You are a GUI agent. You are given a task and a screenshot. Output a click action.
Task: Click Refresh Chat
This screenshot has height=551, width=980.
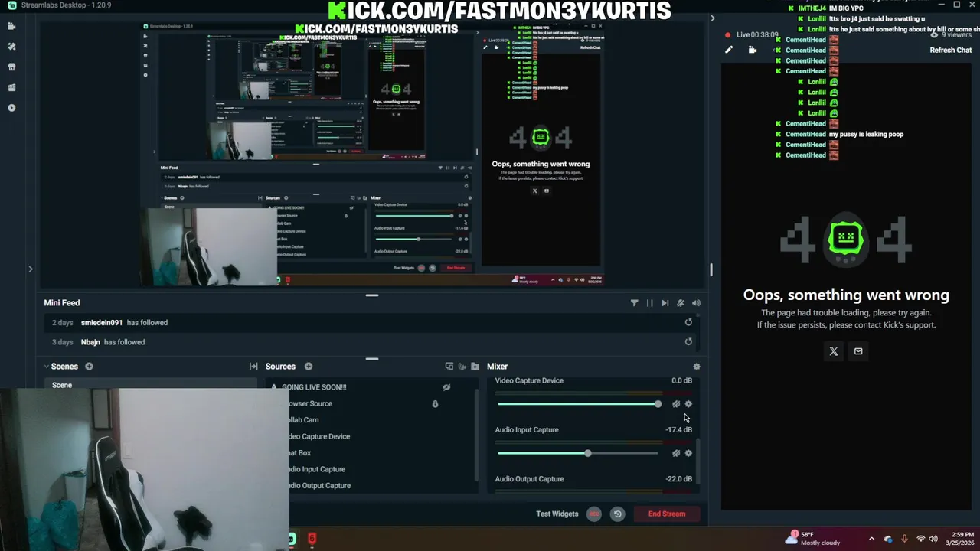pyautogui.click(x=950, y=50)
